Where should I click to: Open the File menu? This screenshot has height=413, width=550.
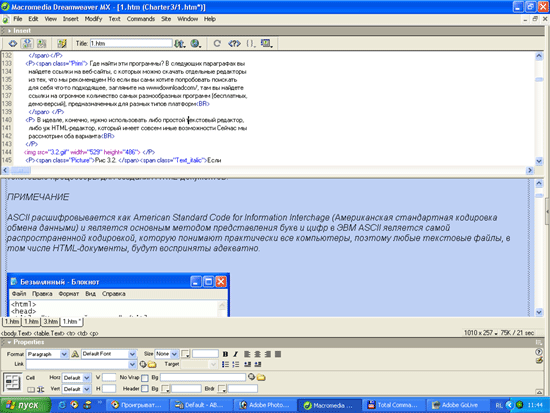18,19
